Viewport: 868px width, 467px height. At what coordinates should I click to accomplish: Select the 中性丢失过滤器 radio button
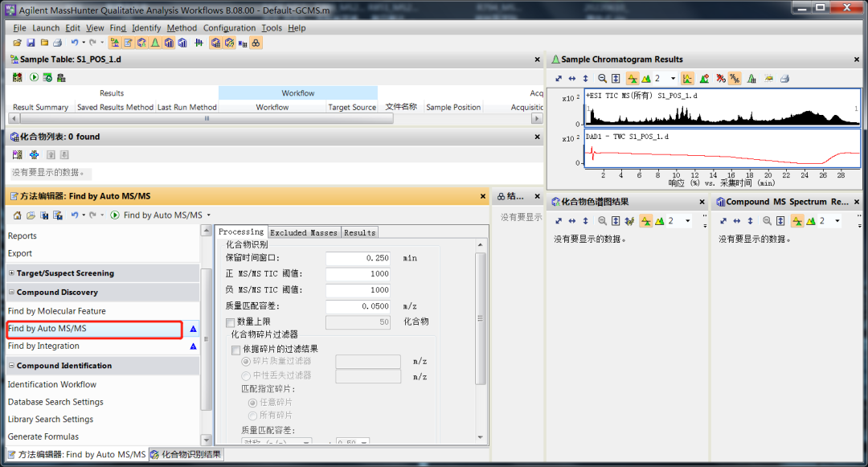click(x=246, y=376)
